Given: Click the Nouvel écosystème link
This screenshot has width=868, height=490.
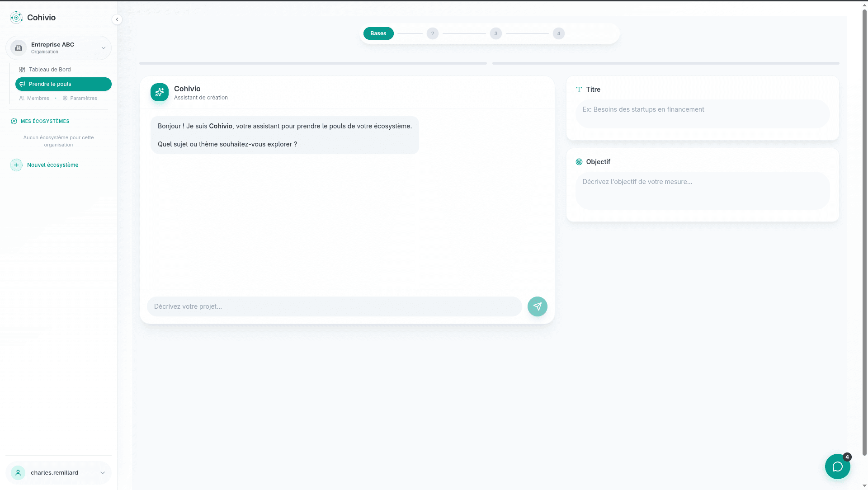Looking at the screenshot, I should tap(52, 165).
